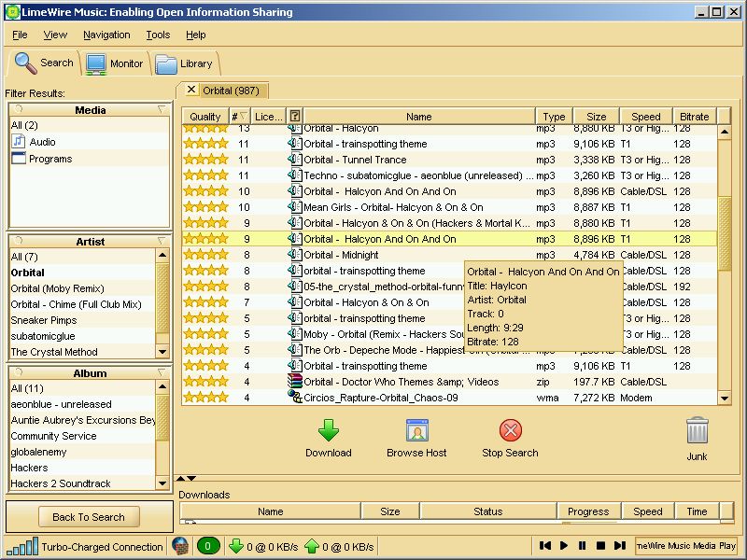The width and height of the screenshot is (747, 560).
Task: Click the skip-to-previous-track icon
Action: (545, 547)
